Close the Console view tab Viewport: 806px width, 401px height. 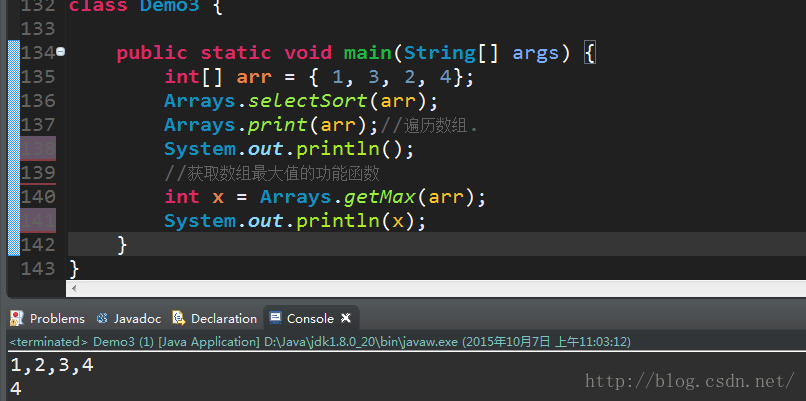(x=346, y=318)
